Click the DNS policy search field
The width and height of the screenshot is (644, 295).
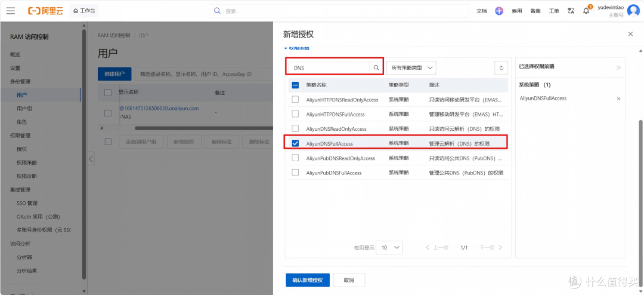pyautogui.click(x=329, y=68)
